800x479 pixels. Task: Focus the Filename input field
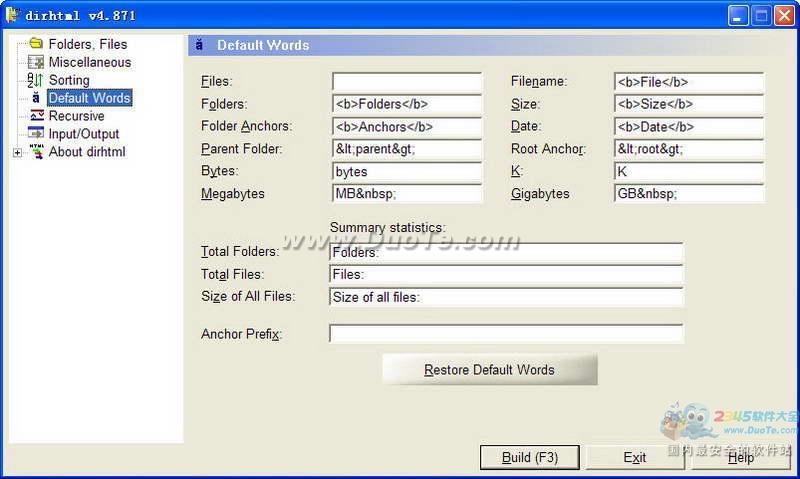click(689, 82)
